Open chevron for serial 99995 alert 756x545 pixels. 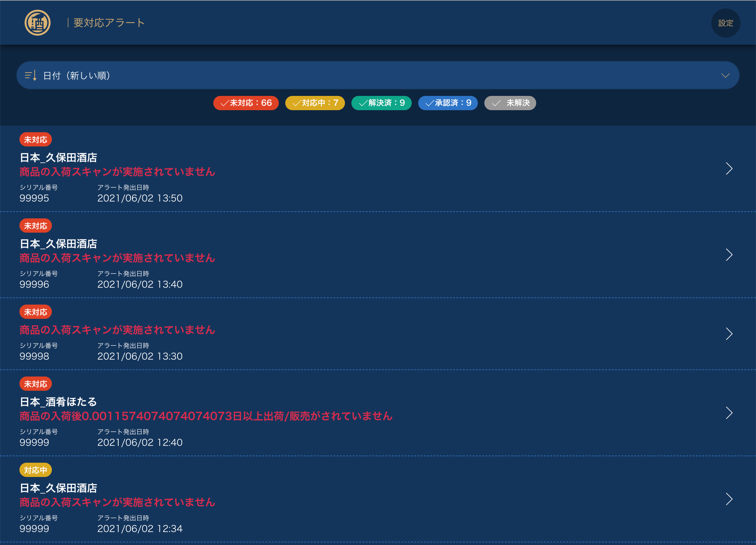pos(729,168)
